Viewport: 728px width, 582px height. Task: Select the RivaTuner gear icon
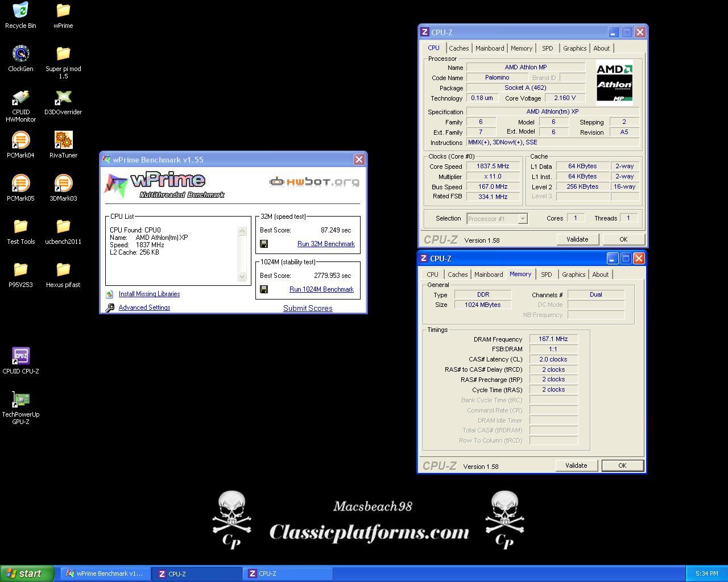pos(63,140)
